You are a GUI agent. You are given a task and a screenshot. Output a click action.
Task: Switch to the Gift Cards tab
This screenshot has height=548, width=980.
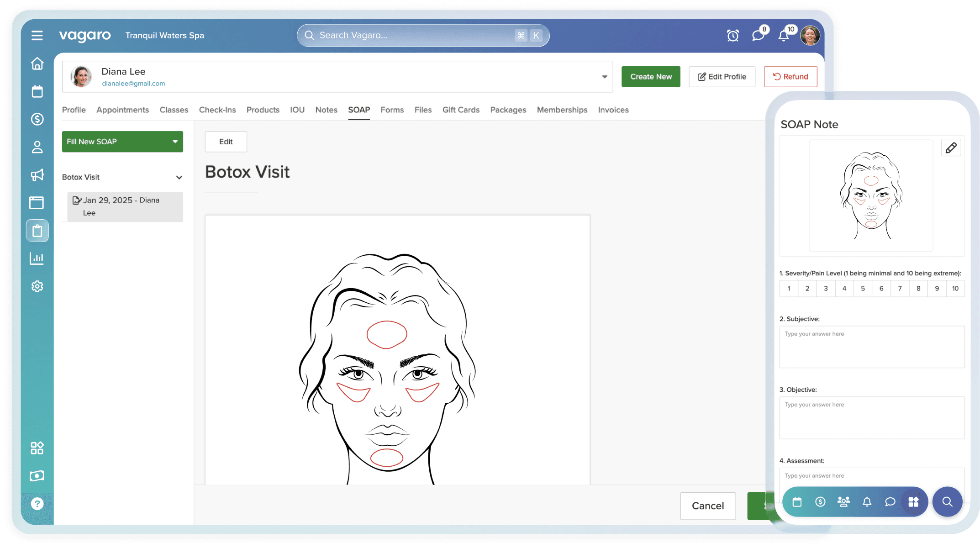pos(461,110)
